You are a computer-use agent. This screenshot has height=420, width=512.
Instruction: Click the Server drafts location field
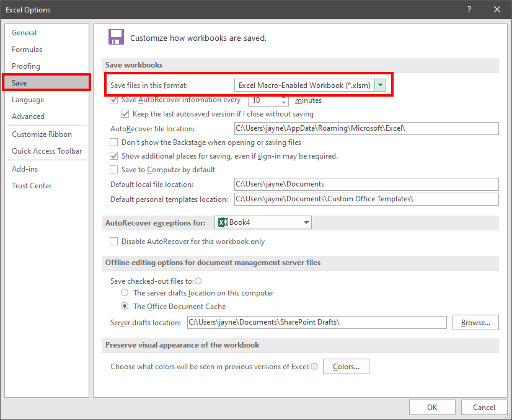[x=317, y=322]
